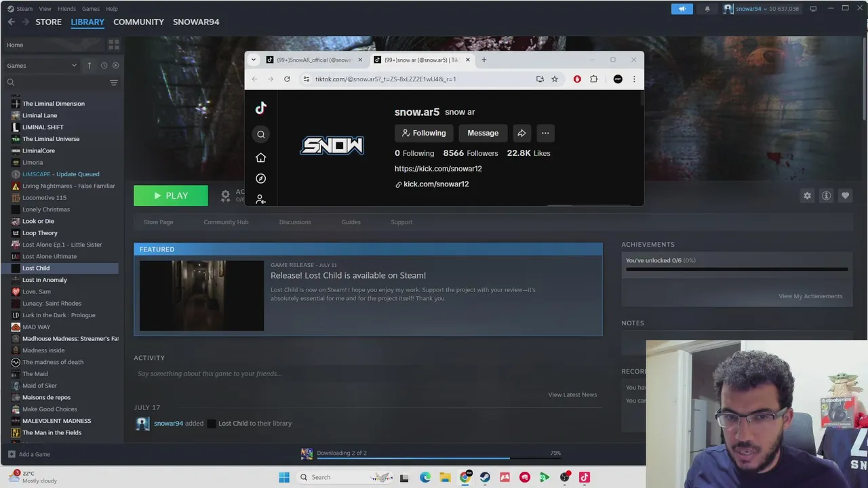Toggle sort by recent activity clock icon
Image resolution: width=868 pixels, height=488 pixels.
click(x=104, y=66)
